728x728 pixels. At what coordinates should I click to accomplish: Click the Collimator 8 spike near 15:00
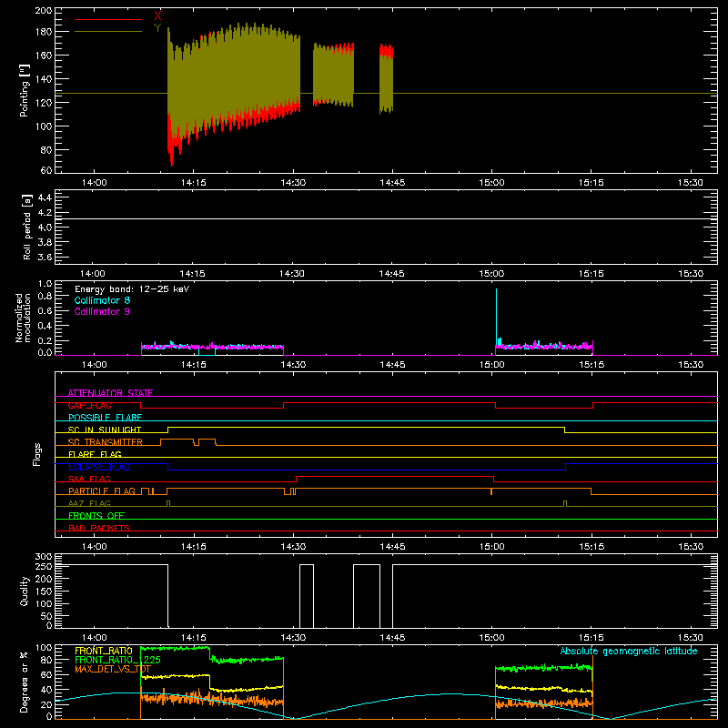(x=496, y=316)
